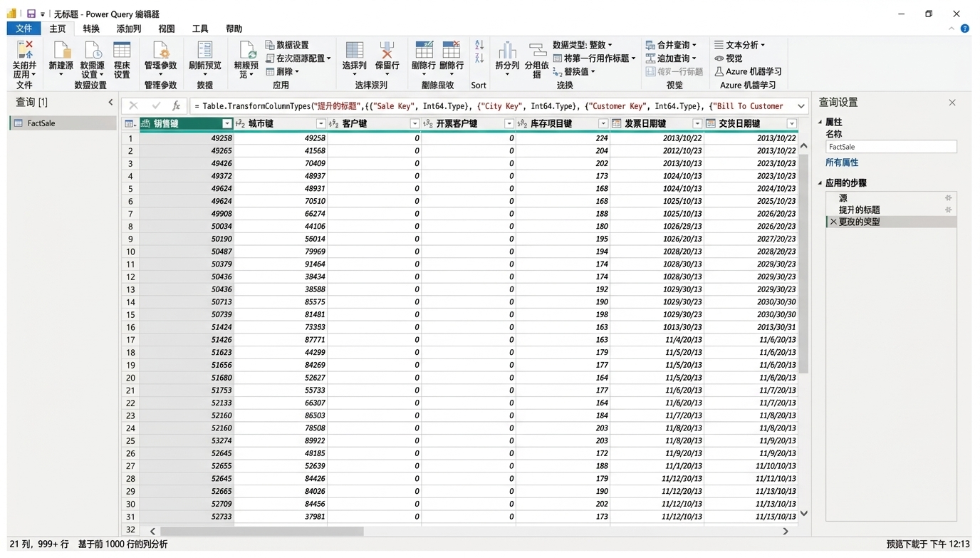Screen dimensions: 980x558
Task: Click the Vision (视觉) eye icon
Action: pos(719,58)
